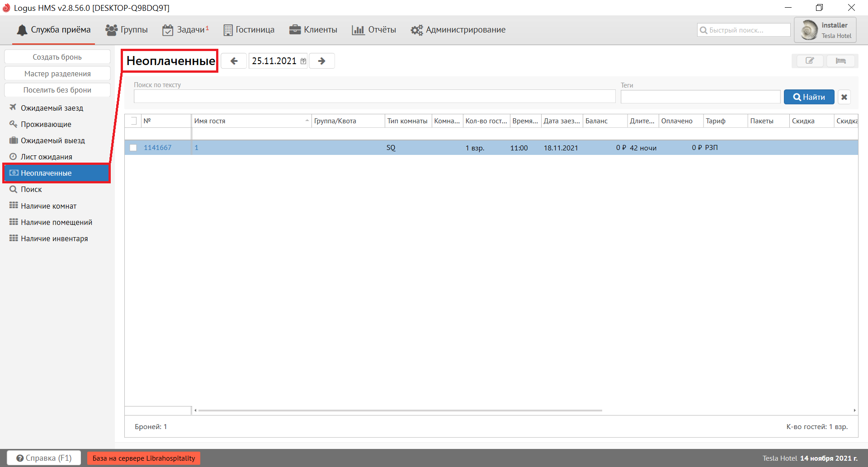Image resolution: width=868 pixels, height=467 pixels.
Task: Click the Найти search button
Action: click(x=809, y=97)
